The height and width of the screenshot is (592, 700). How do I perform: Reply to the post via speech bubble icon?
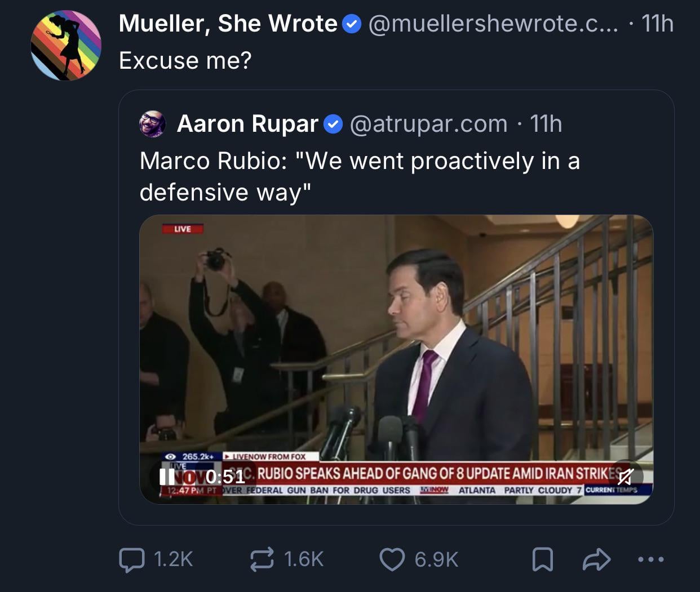(x=132, y=559)
